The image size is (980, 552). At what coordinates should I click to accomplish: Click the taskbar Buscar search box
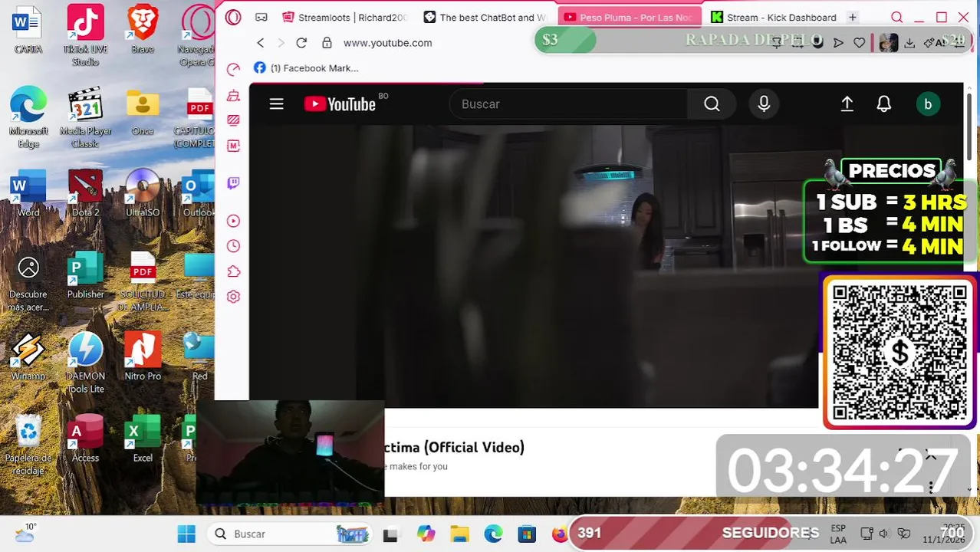coord(290,534)
